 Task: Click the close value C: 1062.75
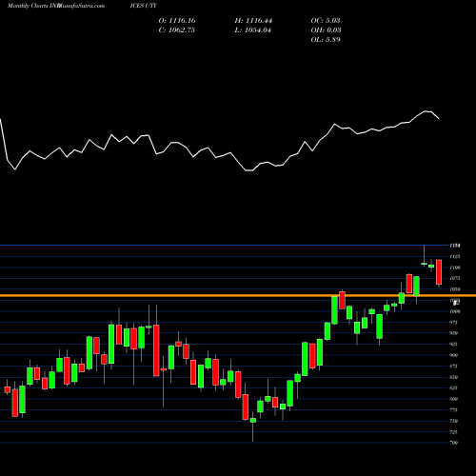pos(177,30)
